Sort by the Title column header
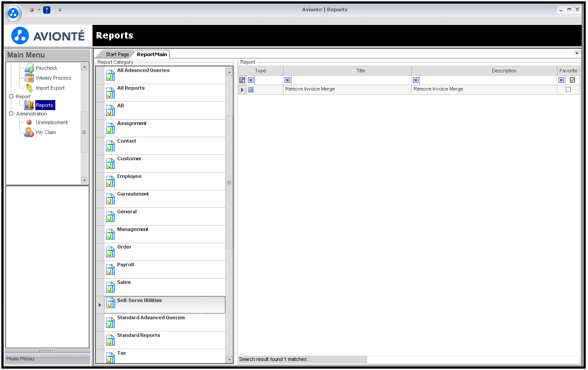 [x=347, y=71]
